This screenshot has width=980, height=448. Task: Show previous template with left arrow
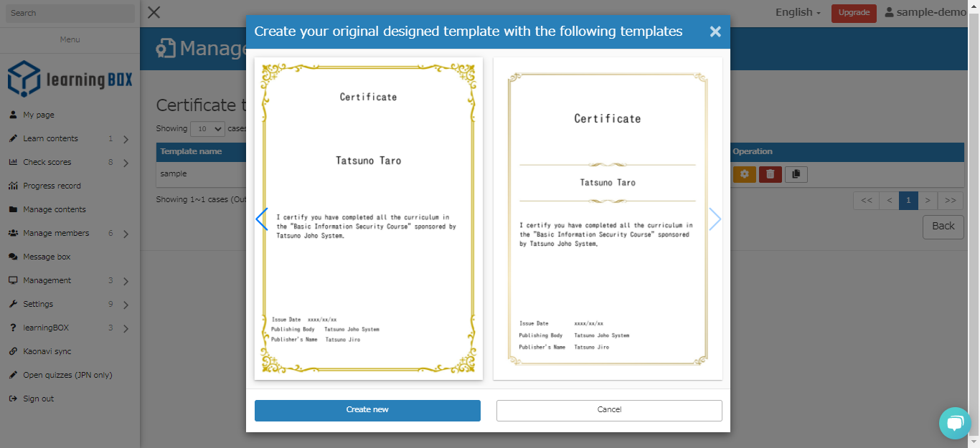pos(262,219)
